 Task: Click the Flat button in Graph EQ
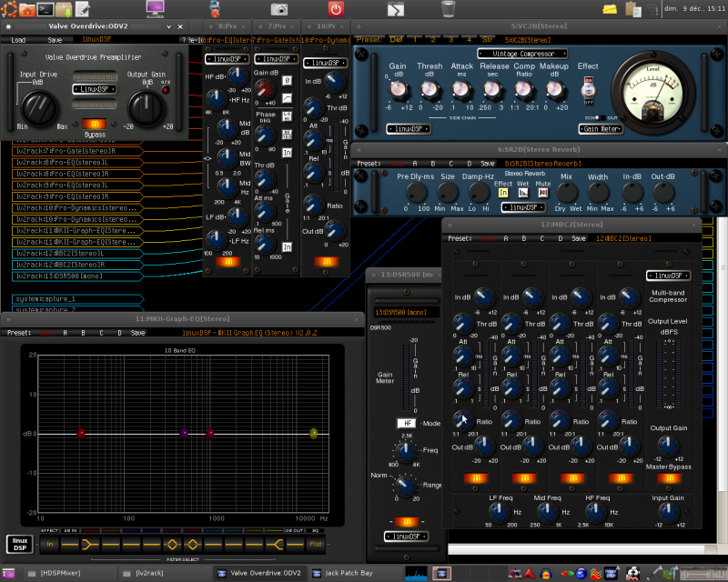coord(316,544)
